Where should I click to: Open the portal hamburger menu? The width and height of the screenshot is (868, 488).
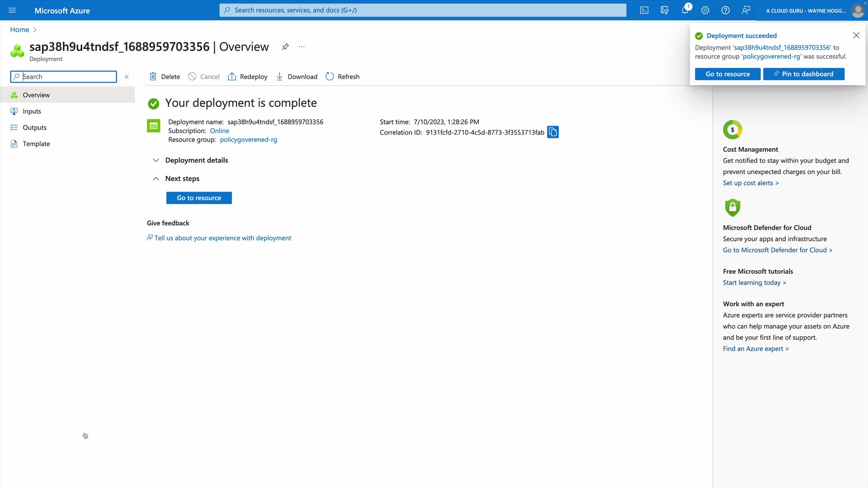(x=12, y=10)
